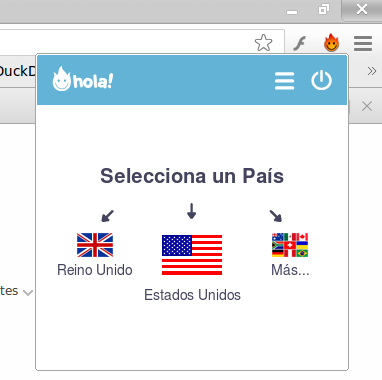
Task: Click the Reino Unido label
Action: point(95,270)
